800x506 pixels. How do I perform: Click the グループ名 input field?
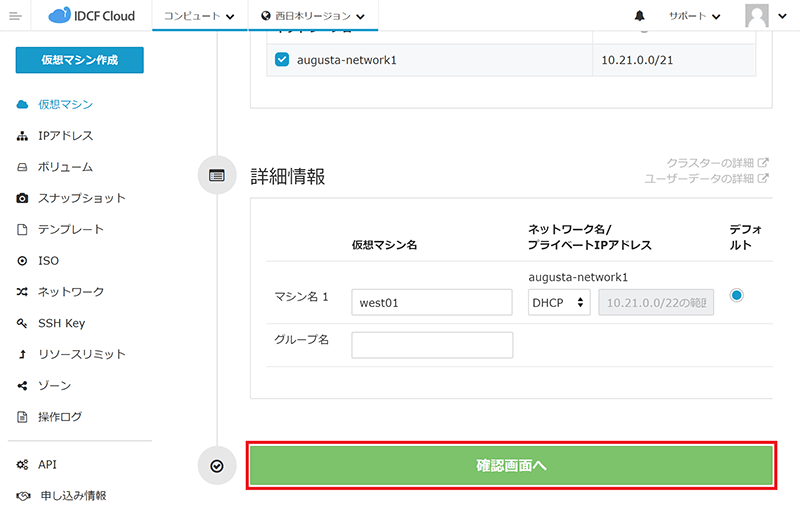pos(432,345)
